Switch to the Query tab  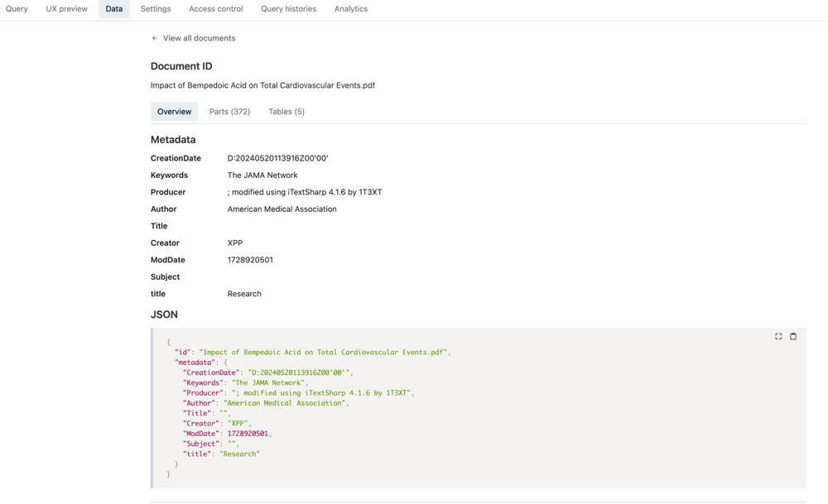pyautogui.click(x=17, y=8)
